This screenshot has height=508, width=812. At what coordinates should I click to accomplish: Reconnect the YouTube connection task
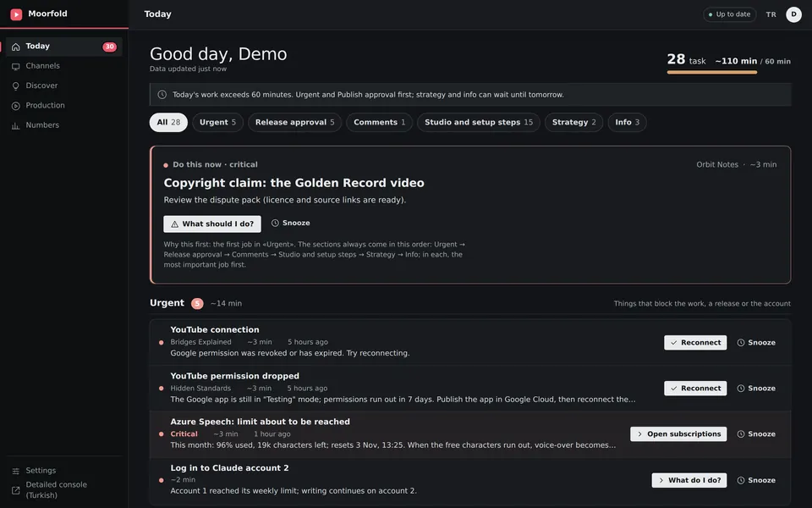695,343
